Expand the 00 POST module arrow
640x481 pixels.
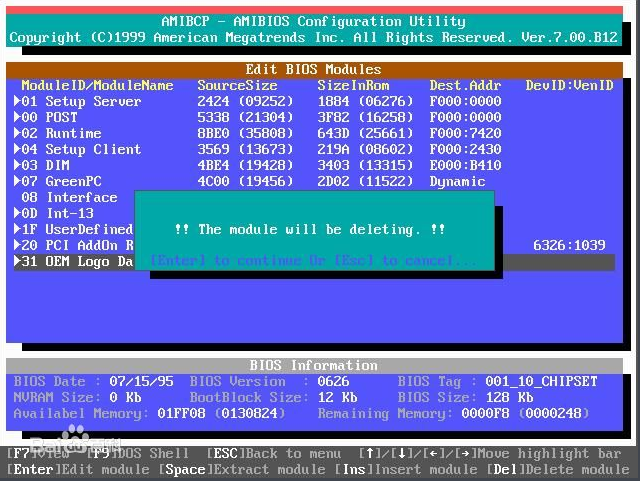(17, 117)
